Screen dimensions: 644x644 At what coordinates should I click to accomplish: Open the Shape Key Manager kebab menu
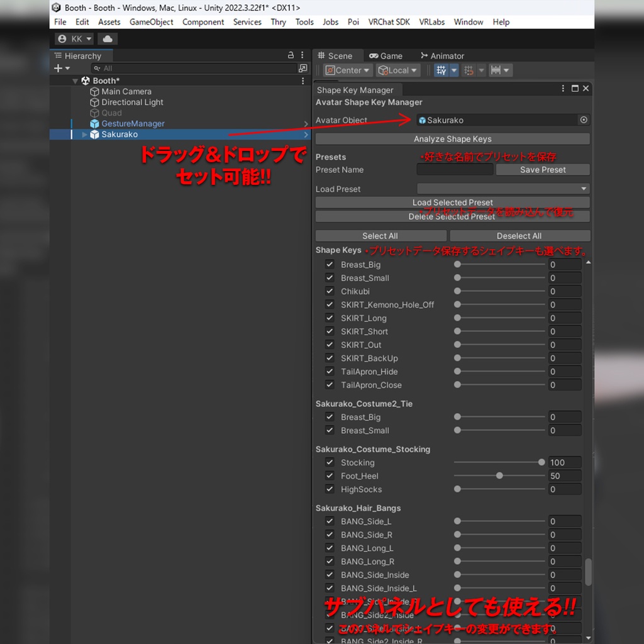click(x=563, y=89)
